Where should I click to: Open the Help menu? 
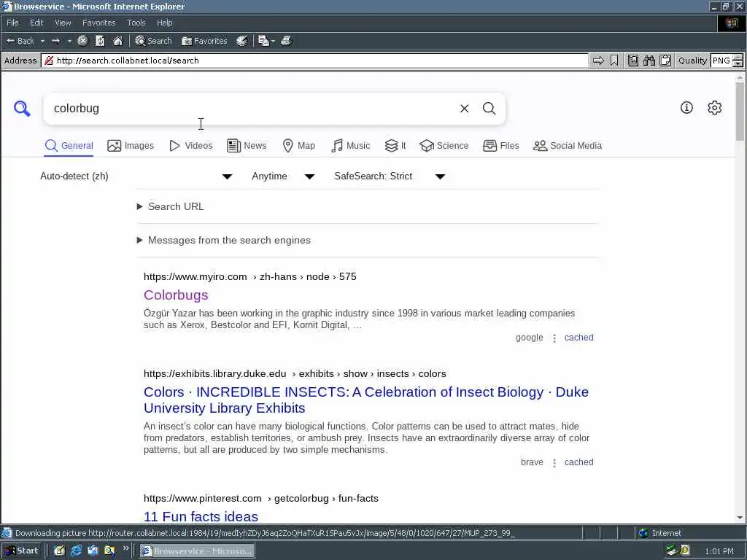click(164, 23)
